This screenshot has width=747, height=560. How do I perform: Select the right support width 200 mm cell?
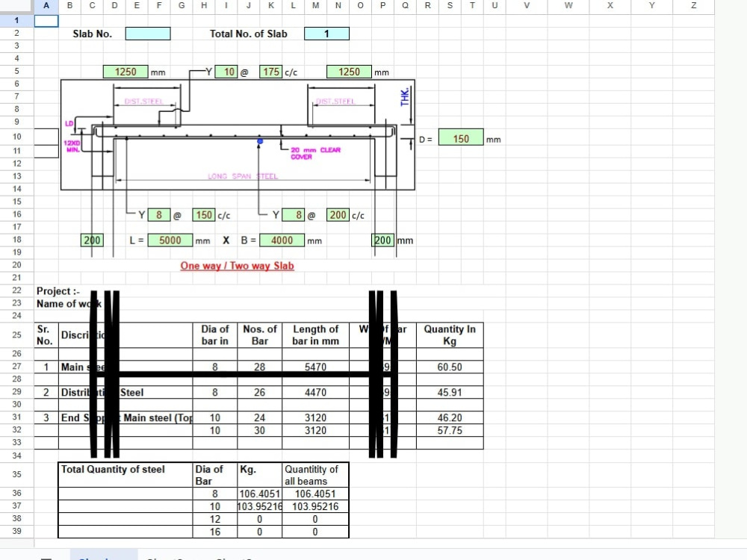click(382, 240)
